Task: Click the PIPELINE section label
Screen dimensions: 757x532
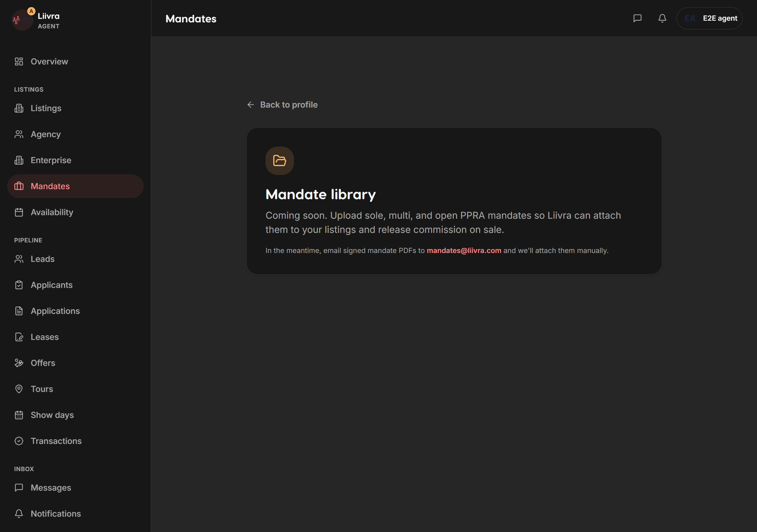Action: click(28, 241)
